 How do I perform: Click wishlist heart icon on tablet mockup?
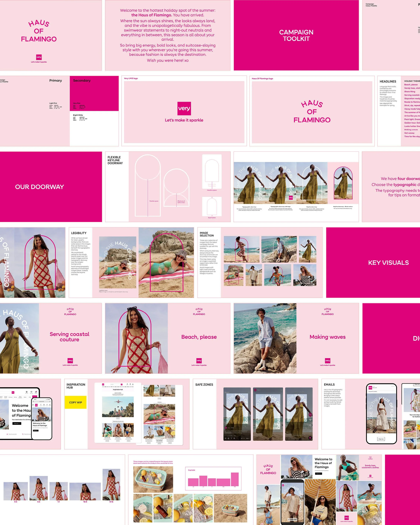(31, 392)
